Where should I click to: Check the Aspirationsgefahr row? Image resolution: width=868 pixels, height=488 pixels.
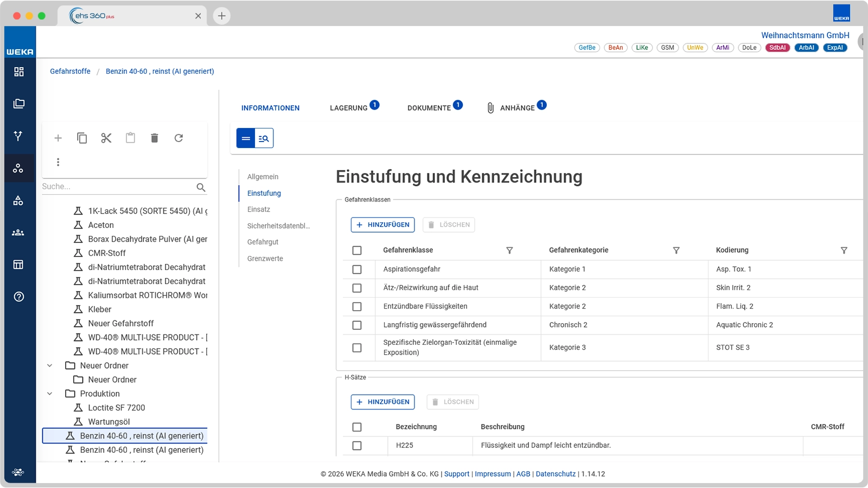coord(357,269)
